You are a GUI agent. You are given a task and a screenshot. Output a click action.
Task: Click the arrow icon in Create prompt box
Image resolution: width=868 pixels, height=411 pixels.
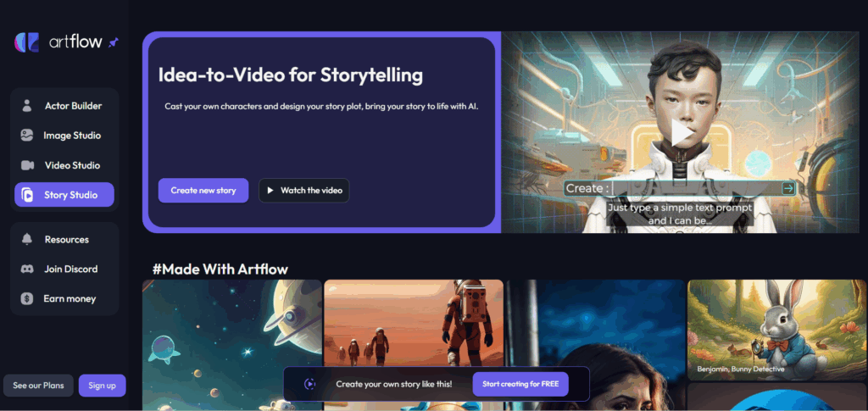(788, 188)
